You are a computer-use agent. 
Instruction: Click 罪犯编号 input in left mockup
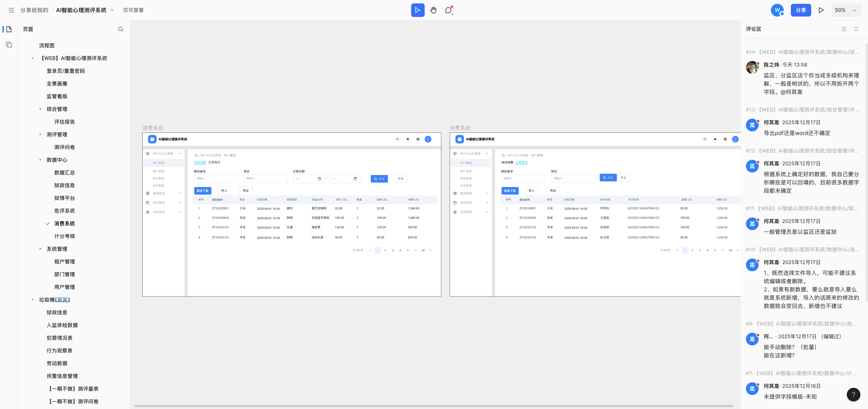click(216, 179)
